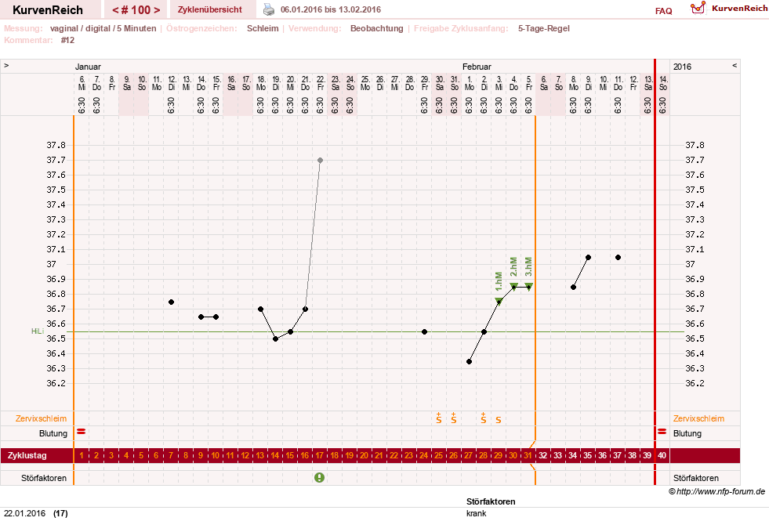The height and width of the screenshot is (532, 769).
Task: Click the temperature point on Jan 29
Action: tap(424, 332)
